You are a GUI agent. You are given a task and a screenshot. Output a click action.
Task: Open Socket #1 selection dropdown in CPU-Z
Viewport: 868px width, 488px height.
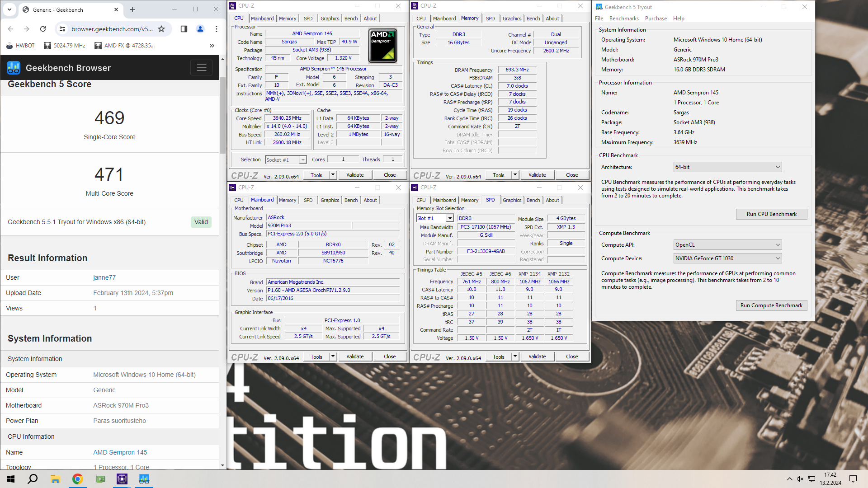point(286,160)
